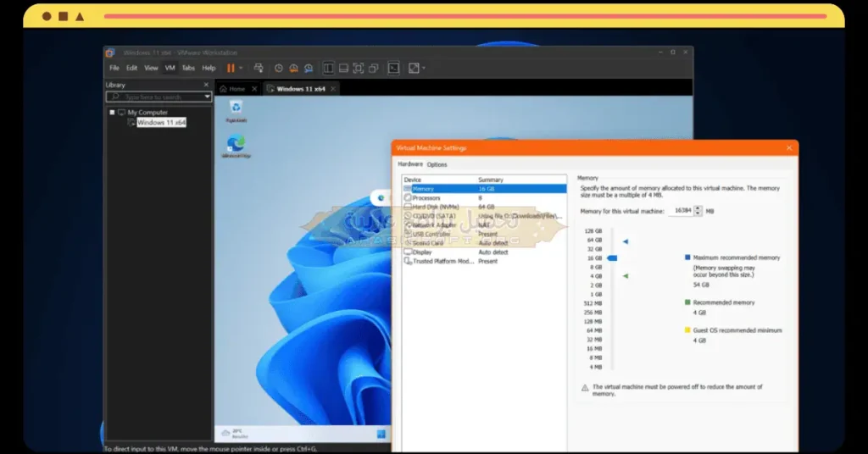Open Edit menu in VMware Workstation
The width and height of the screenshot is (868, 454).
[131, 68]
